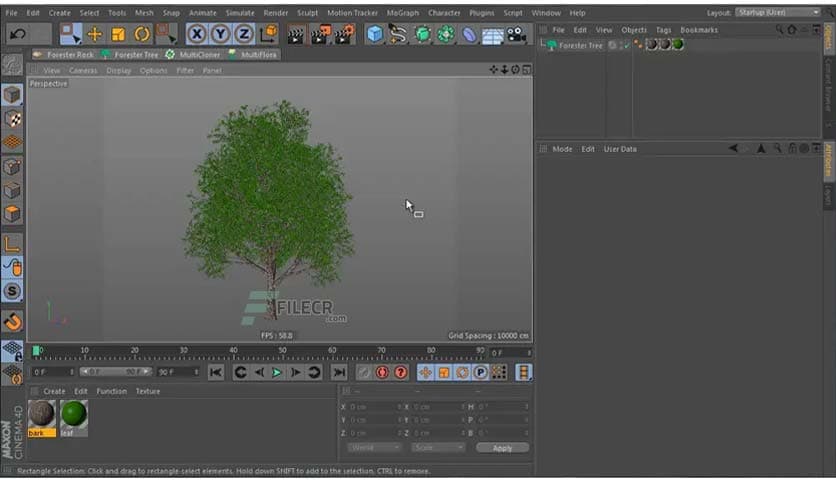Click the Make Editable icon

click(x=12, y=66)
